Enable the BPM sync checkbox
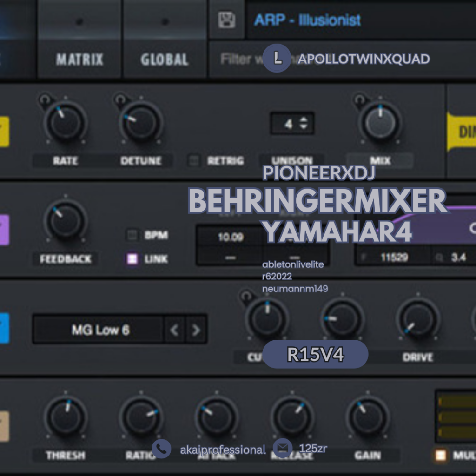The height and width of the screenshot is (476, 476). point(132,235)
